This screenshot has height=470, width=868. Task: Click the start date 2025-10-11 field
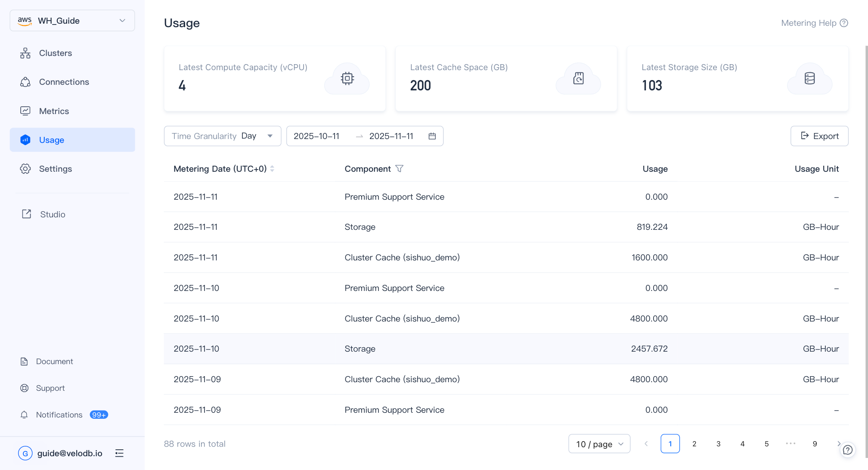point(316,136)
